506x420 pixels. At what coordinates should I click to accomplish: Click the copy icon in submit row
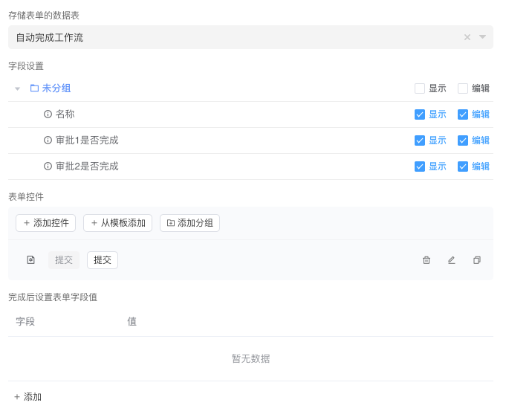pos(476,260)
